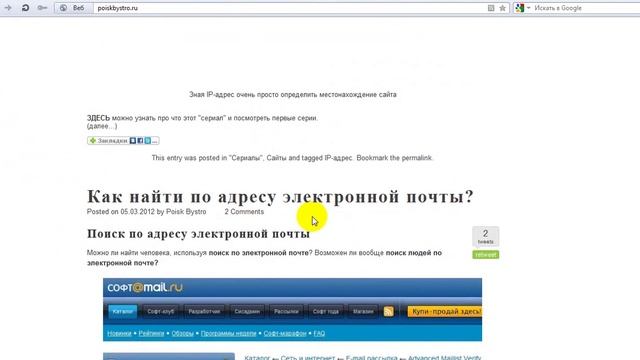Click the Закладки button label
Image resolution: width=640 pixels, height=360 pixels.
click(112, 140)
